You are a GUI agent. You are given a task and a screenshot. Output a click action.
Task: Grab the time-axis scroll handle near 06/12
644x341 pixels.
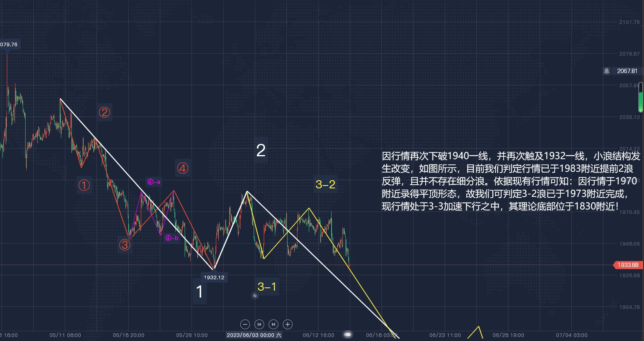coord(348,335)
